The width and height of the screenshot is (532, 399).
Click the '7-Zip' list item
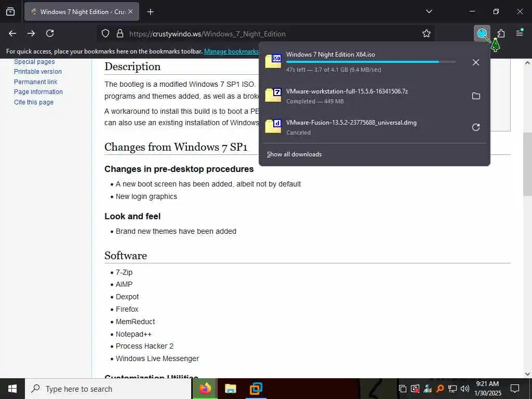124,272
